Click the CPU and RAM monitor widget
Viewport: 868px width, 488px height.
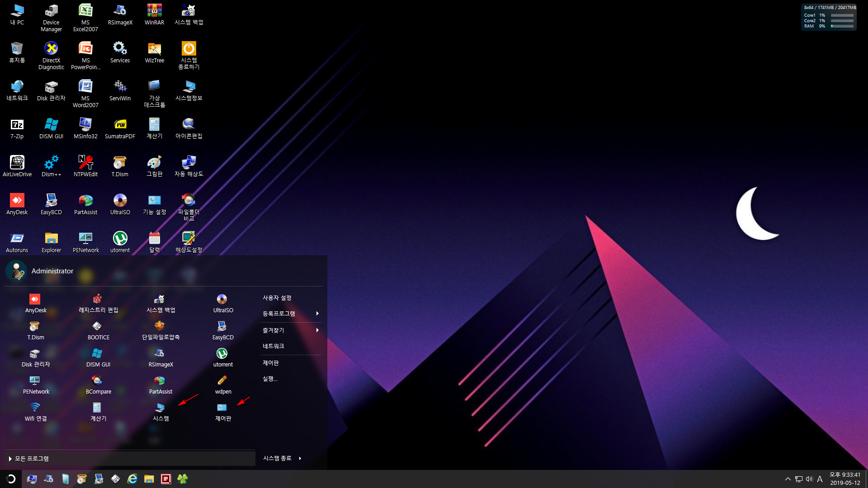click(x=829, y=17)
